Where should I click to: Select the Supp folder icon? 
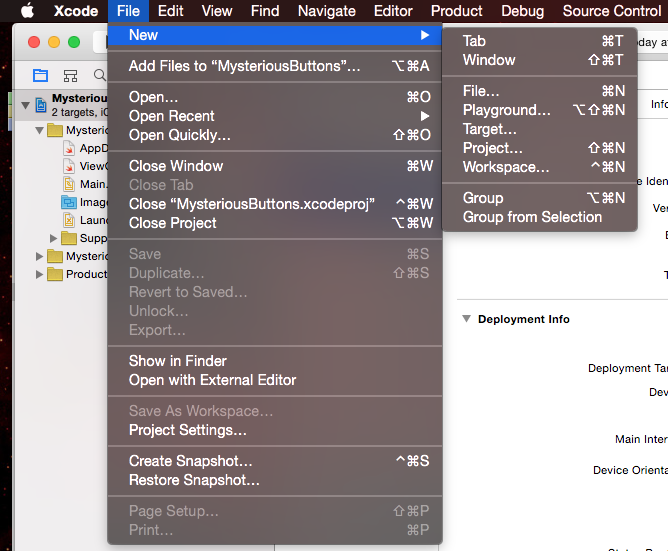tap(69, 238)
